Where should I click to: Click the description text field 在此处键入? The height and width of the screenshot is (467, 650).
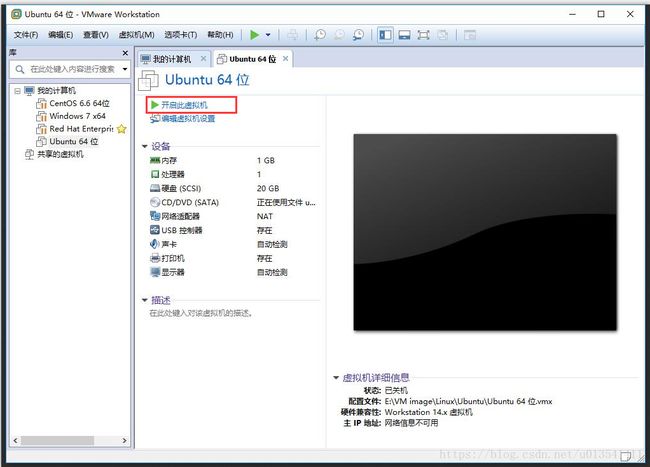201,313
